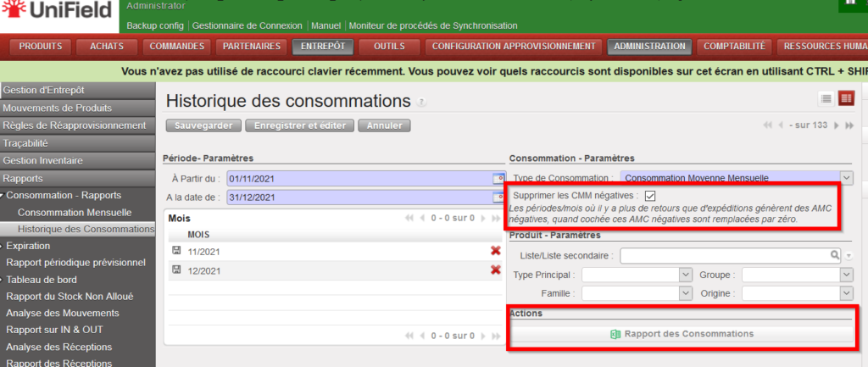Click the Sauvegarder button
The width and height of the screenshot is (868, 367).
click(x=203, y=125)
